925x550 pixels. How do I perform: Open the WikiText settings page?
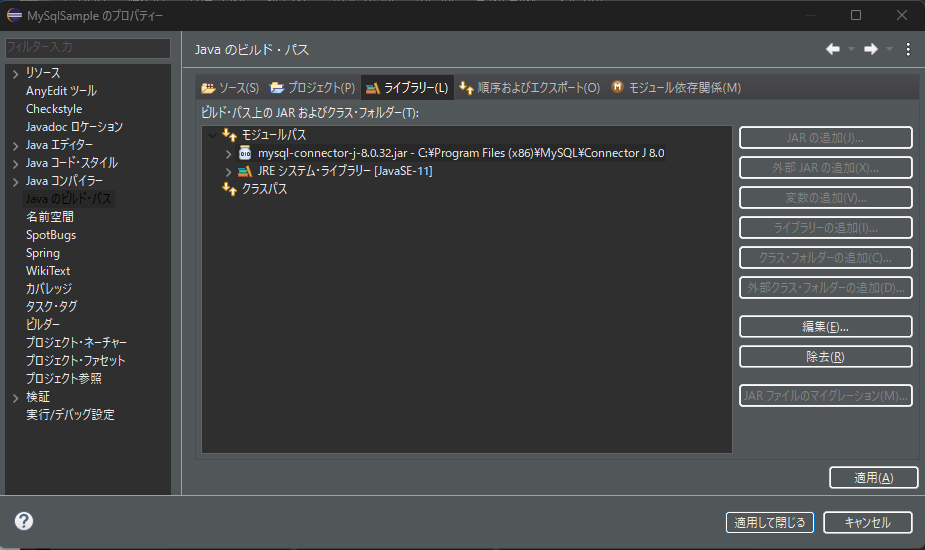point(48,271)
